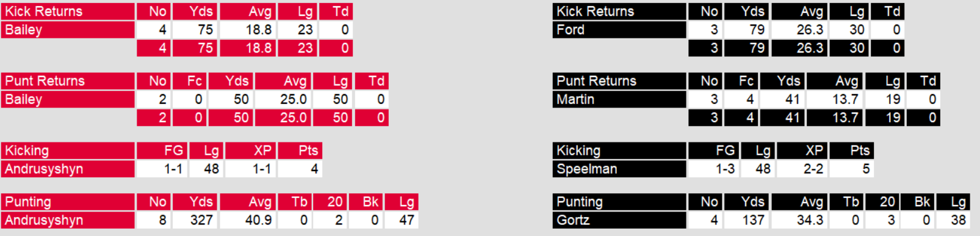Click the 26.3 average cell for Ford

coord(799,30)
